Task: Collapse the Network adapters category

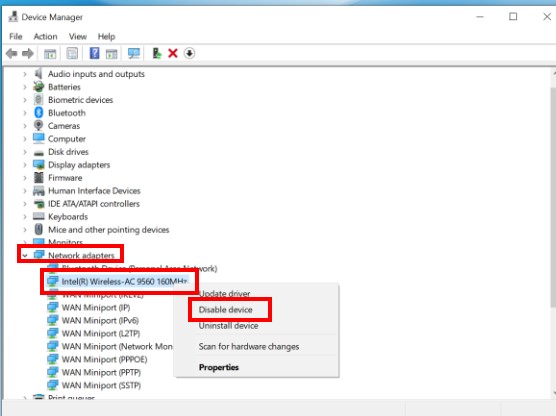Action: pyautogui.click(x=25, y=255)
